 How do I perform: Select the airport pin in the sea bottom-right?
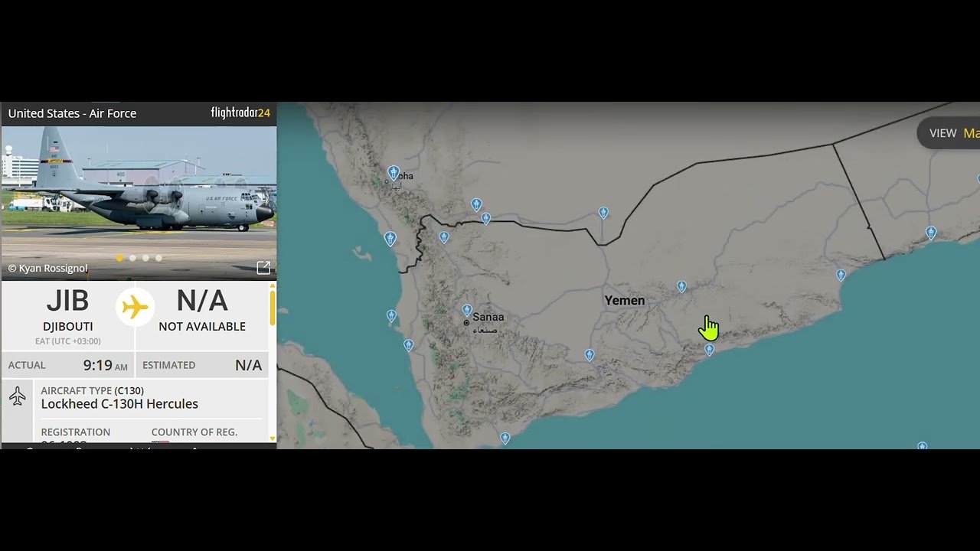coord(922,446)
